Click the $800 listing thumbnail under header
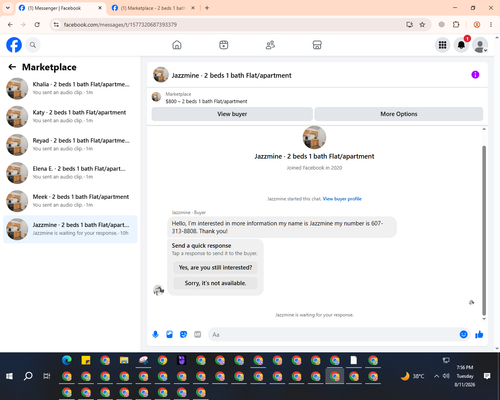The image size is (500, 400). pos(156,97)
